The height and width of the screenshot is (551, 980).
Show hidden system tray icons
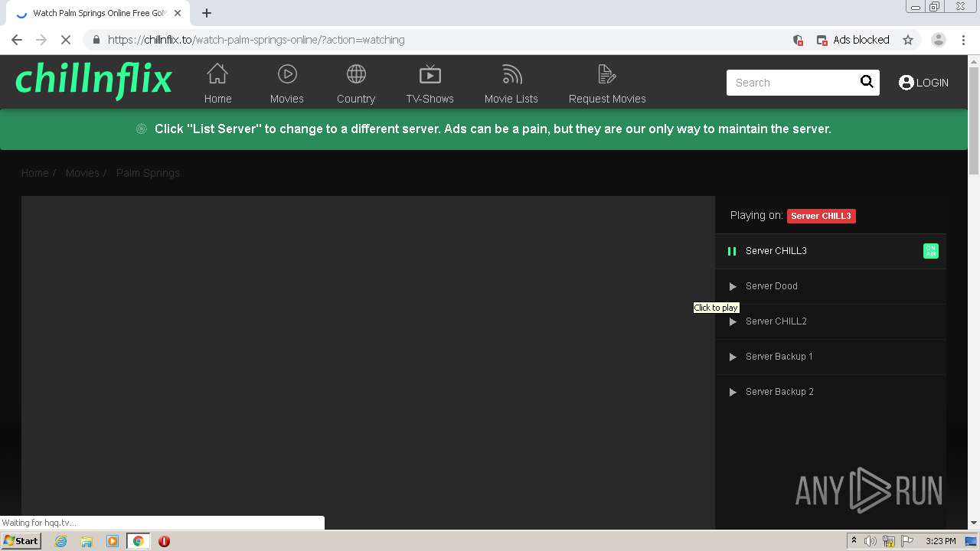[x=854, y=541]
